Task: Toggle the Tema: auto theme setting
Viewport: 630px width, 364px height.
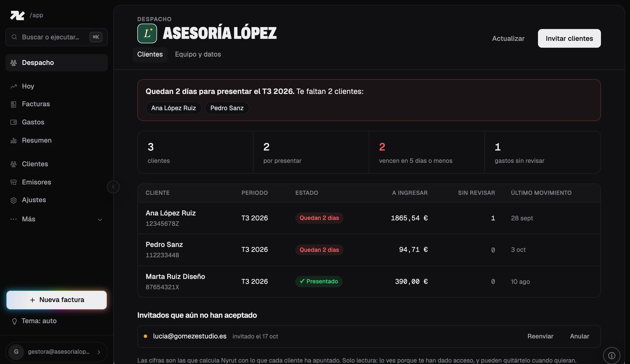Action: [x=34, y=321]
